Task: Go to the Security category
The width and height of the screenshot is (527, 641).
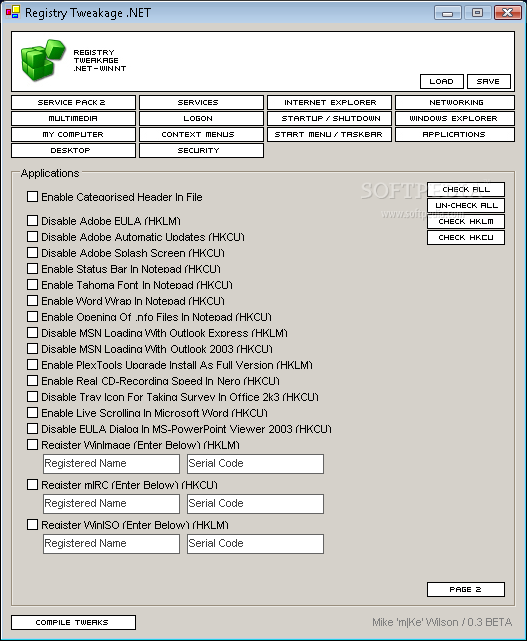Action: [201, 150]
